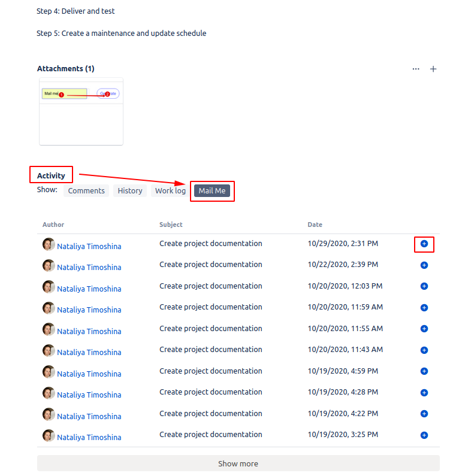Image resolution: width=456 pixels, height=476 pixels.
Task: Open Nataliya Timoshina's profile in first row
Action: pos(89,246)
